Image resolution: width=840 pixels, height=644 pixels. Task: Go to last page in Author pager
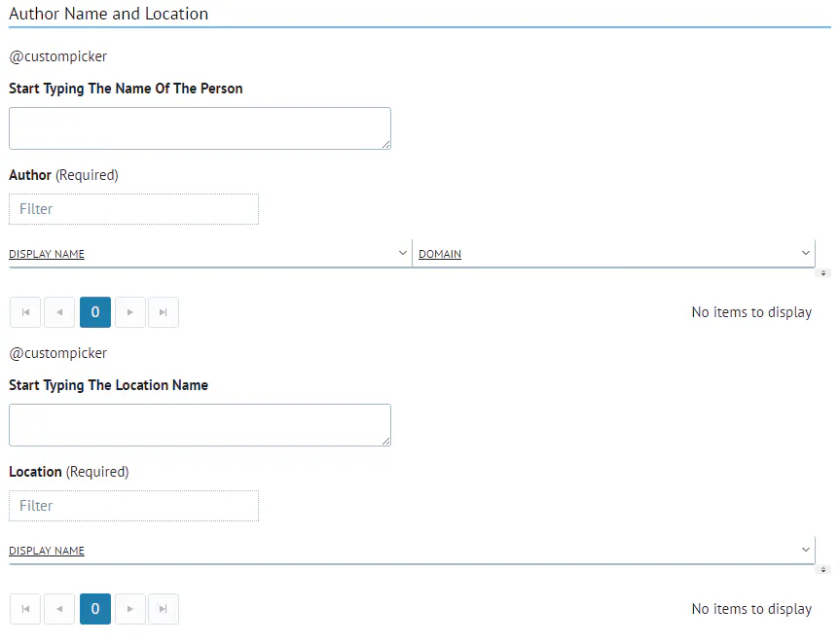point(164,312)
